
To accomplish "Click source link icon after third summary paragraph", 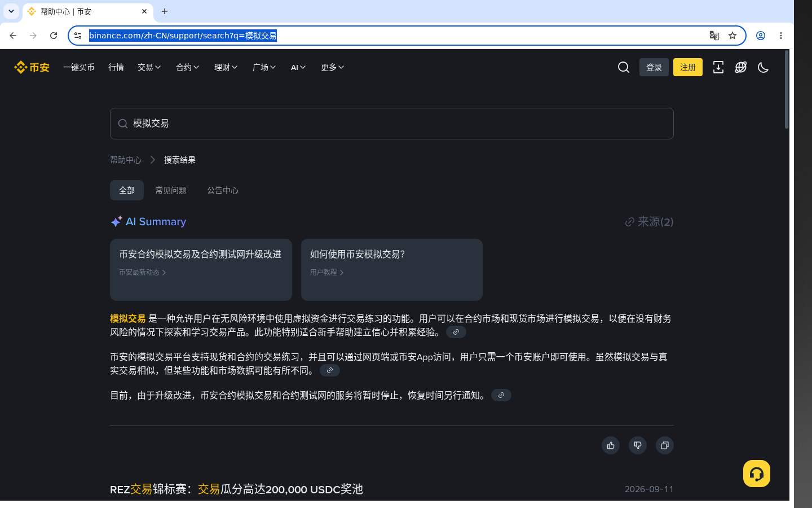I will pyautogui.click(x=501, y=395).
